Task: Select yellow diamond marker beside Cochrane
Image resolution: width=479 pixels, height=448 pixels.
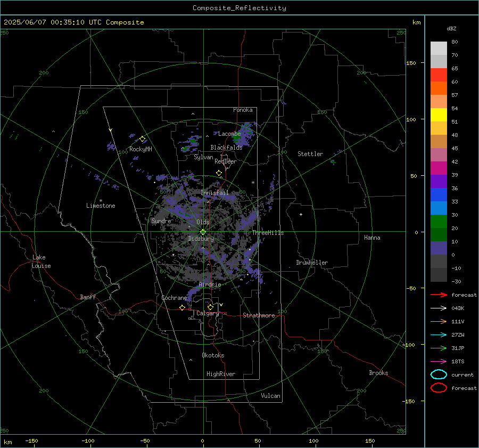Action: 183,308
